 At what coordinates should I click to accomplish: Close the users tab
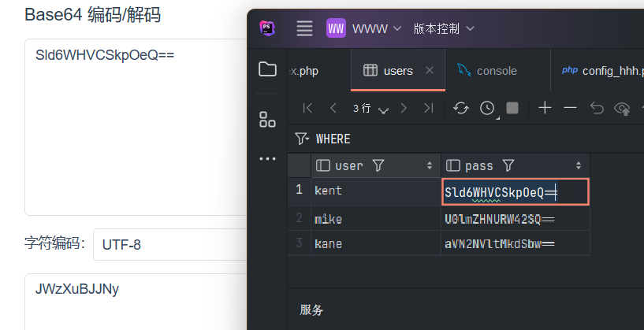[x=430, y=71]
